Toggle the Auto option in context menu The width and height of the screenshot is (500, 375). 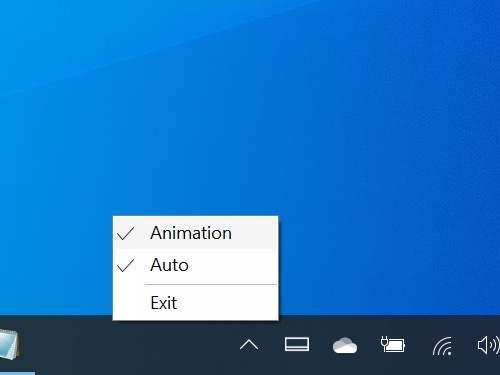[x=196, y=265]
